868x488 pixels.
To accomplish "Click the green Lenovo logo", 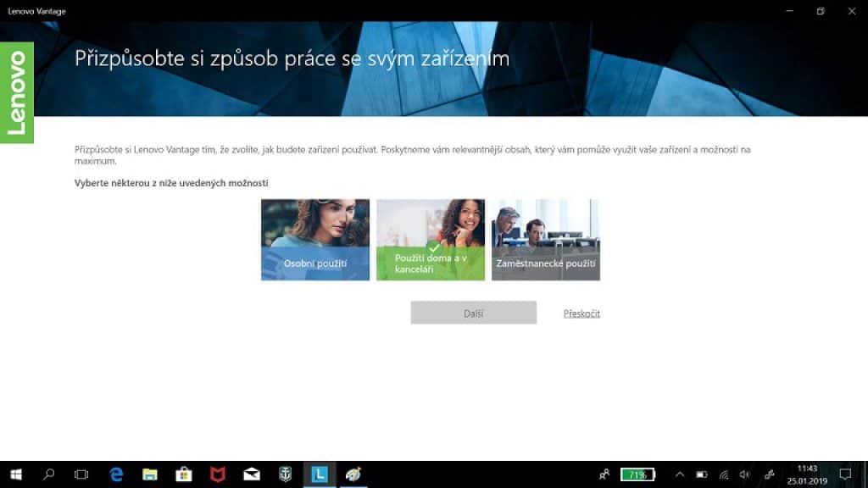I will click(x=17, y=92).
